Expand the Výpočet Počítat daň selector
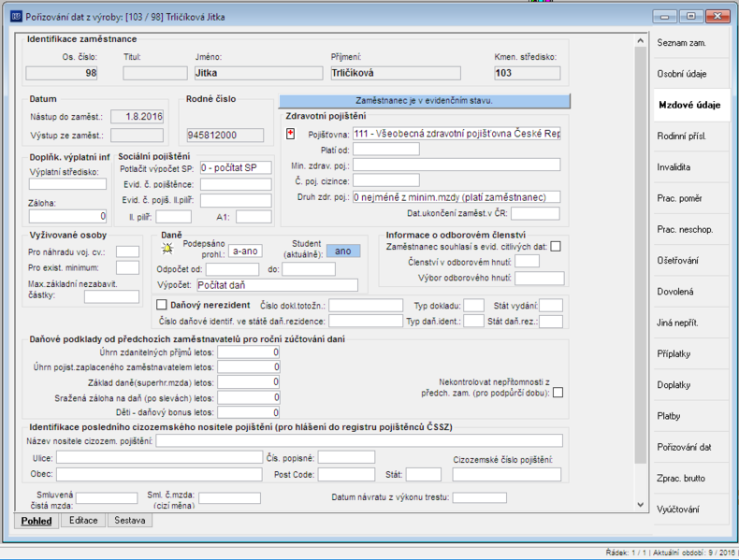This screenshot has height=560, width=739. (x=277, y=285)
